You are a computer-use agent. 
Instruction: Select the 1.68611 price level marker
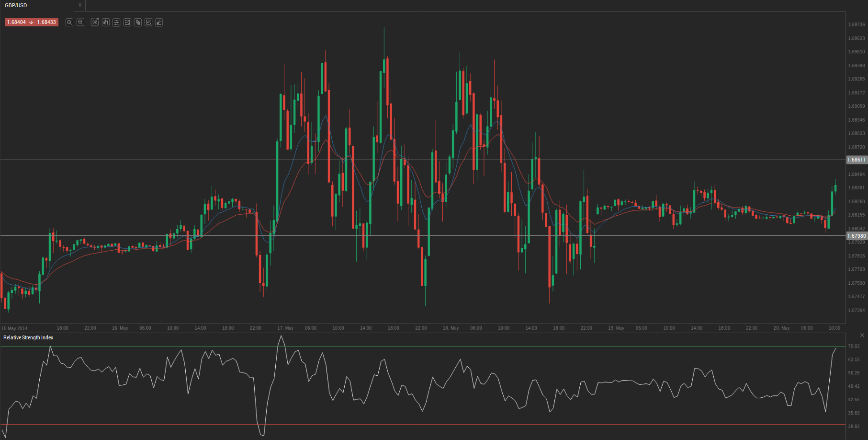pos(857,160)
